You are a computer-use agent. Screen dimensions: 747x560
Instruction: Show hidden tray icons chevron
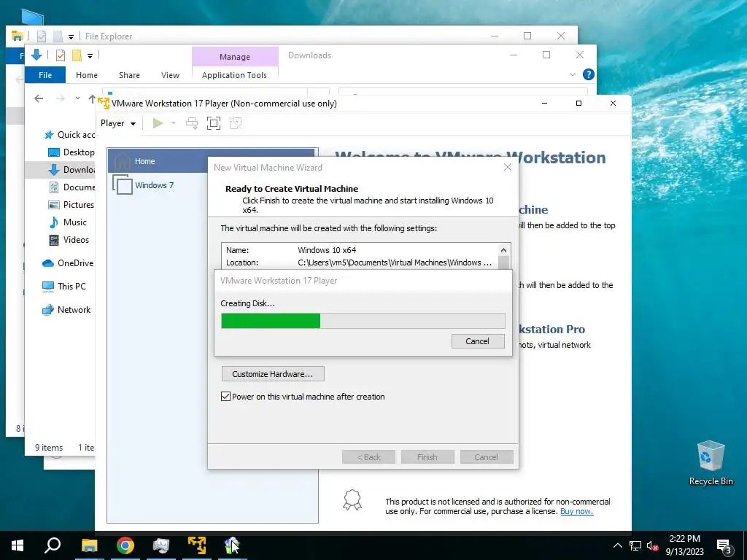point(617,545)
